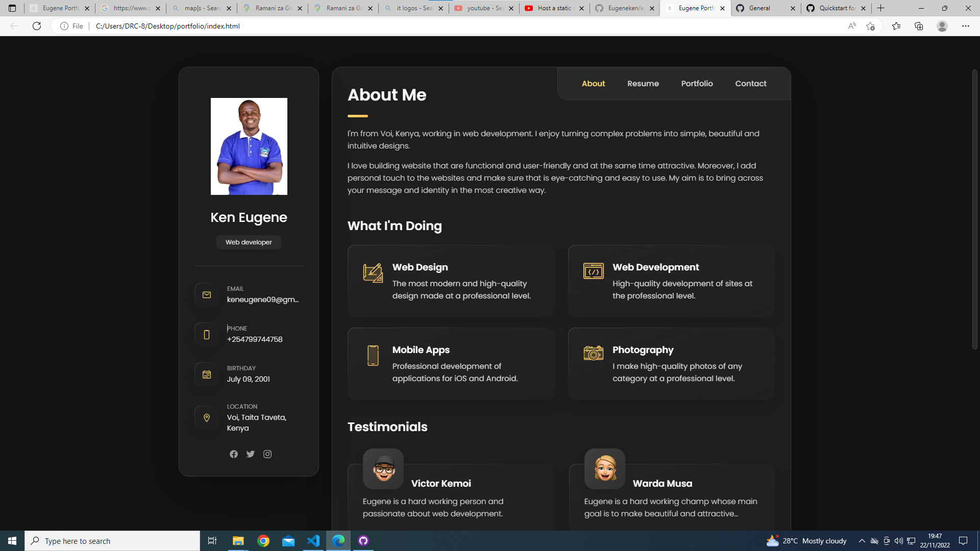Open the Instagram social icon
This screenshot has height=551, width=980.
point(267,454)
